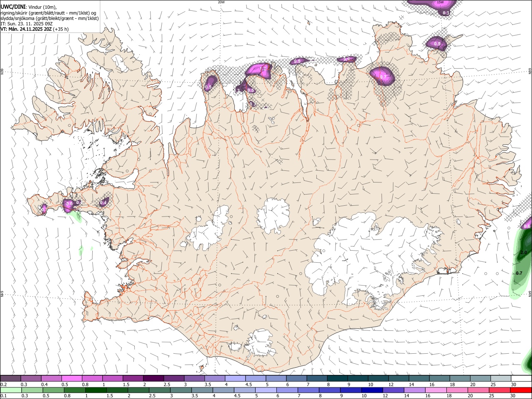
Task: Select the 12 label in upper legend row
Action: coord(391,384)
